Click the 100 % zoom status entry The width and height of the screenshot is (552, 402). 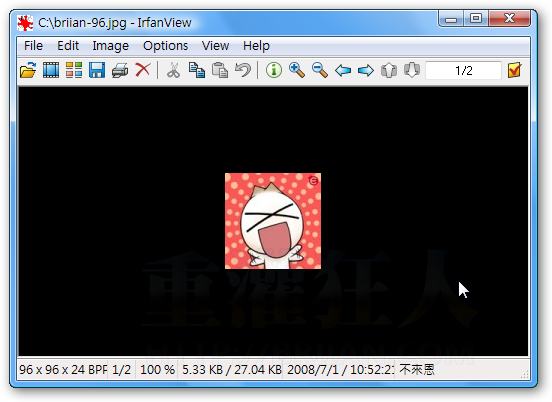click(x=157, y=369)
